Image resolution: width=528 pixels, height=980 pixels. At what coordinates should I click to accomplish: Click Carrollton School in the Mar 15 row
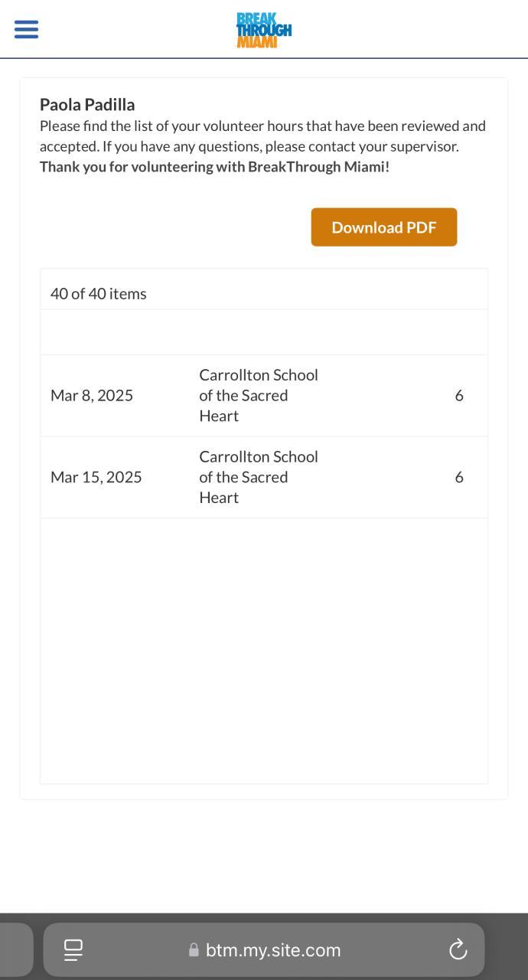pyautogui.click(x=259, y=477)
